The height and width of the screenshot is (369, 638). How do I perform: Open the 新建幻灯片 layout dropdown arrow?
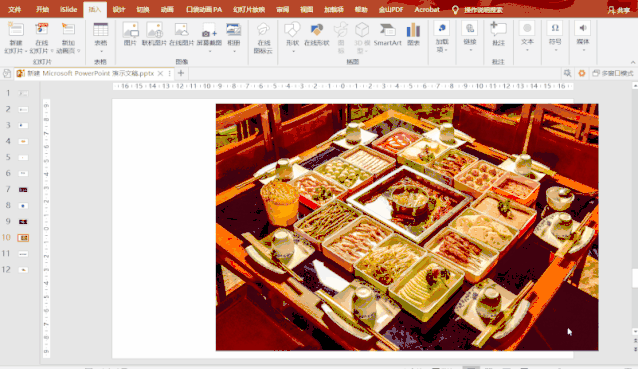[26, 51]
